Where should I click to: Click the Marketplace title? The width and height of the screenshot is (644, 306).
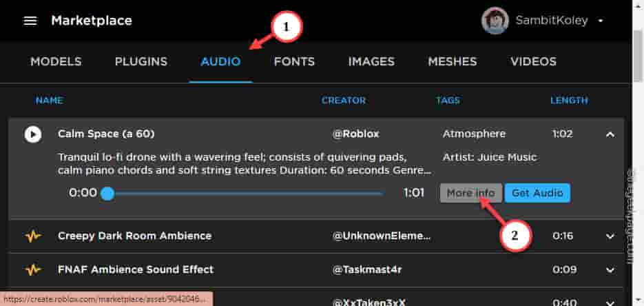tap(92, 21)
